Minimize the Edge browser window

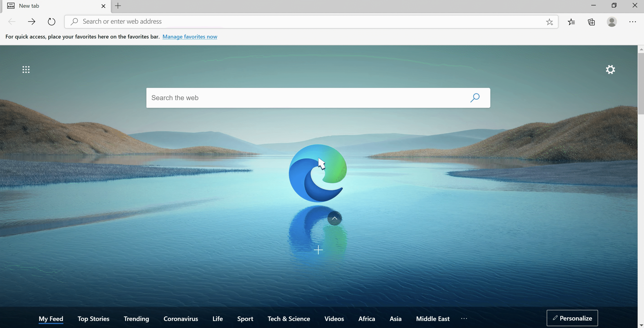tap(594, 5)
